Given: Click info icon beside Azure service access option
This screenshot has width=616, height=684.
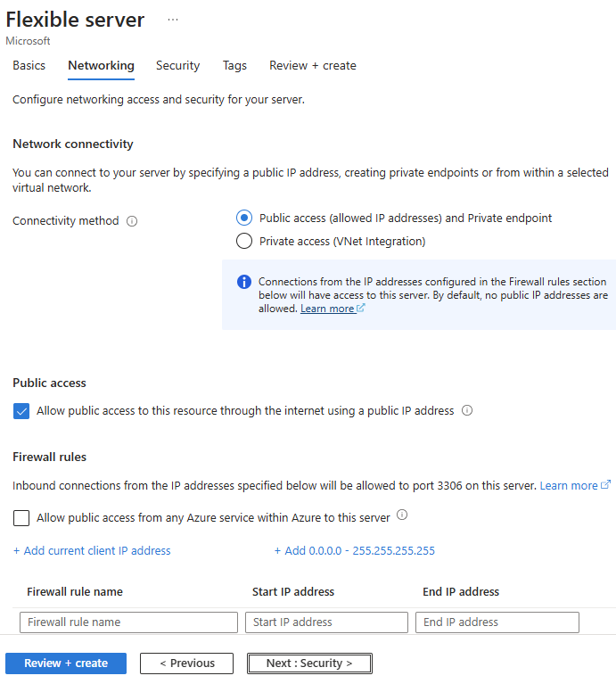Looking at the screenshot, I should click(402, 515).
